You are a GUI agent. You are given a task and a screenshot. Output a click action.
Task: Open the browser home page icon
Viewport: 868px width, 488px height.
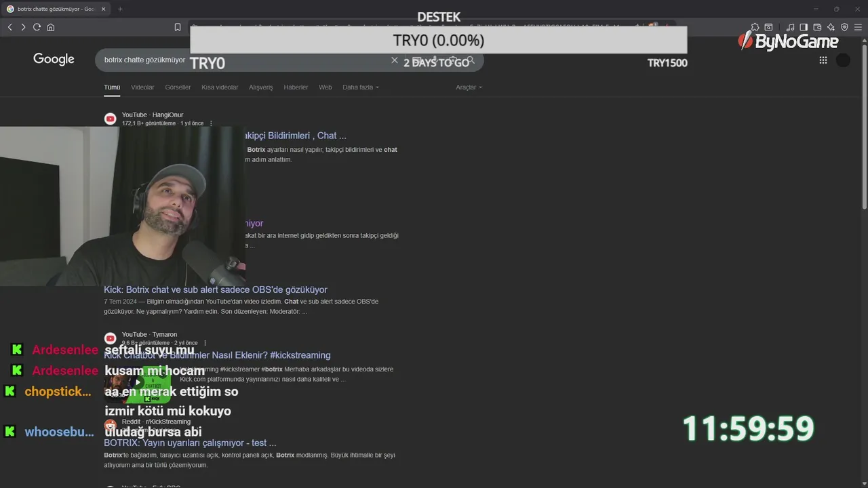pyautogui.click(x=50, y=27)
